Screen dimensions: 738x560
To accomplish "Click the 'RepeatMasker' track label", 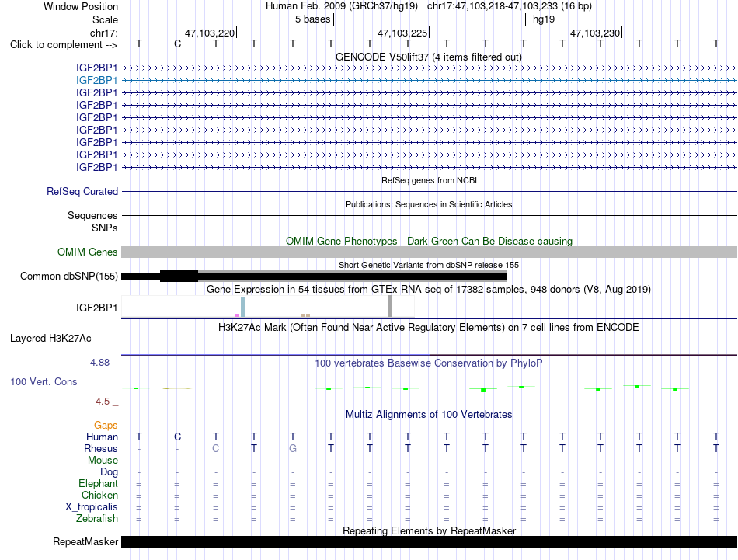I will tap(85, 542).
